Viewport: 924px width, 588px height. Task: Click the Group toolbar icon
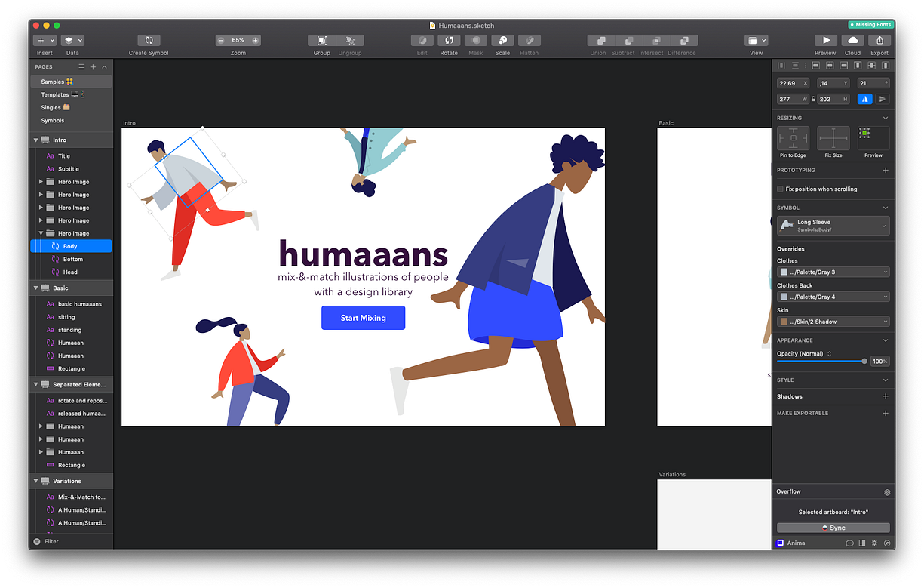point(322,40)
